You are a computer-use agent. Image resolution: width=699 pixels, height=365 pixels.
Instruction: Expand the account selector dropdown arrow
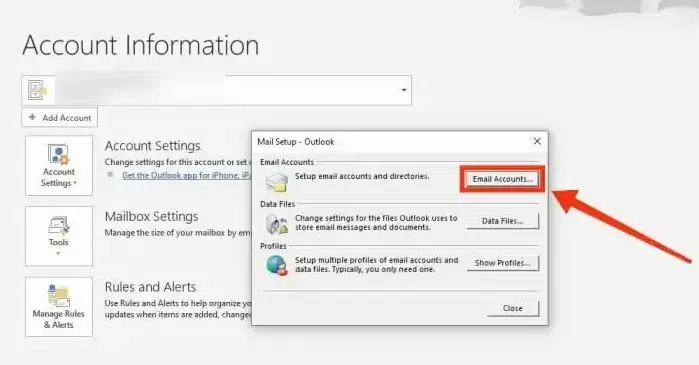(403, 90)
